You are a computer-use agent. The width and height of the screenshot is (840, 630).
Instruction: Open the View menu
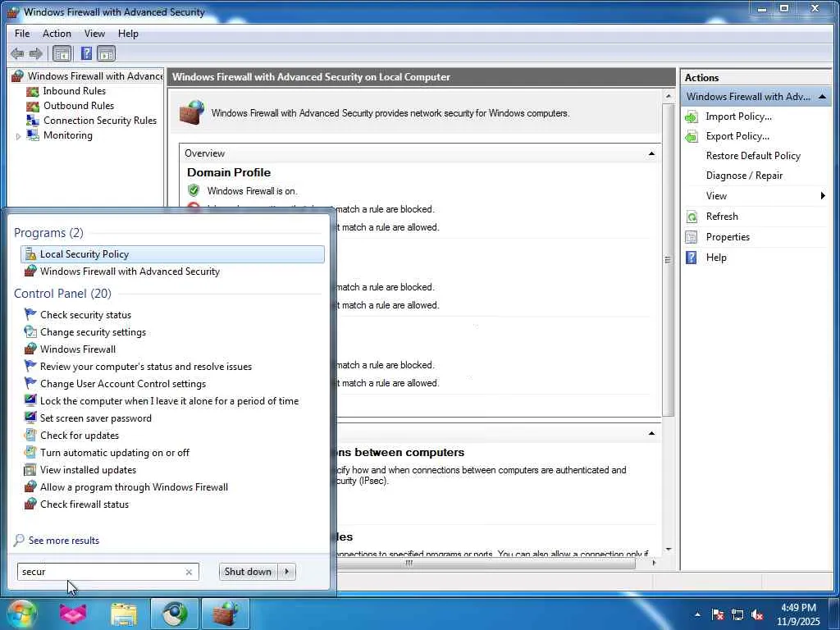(x=94, y=33)
